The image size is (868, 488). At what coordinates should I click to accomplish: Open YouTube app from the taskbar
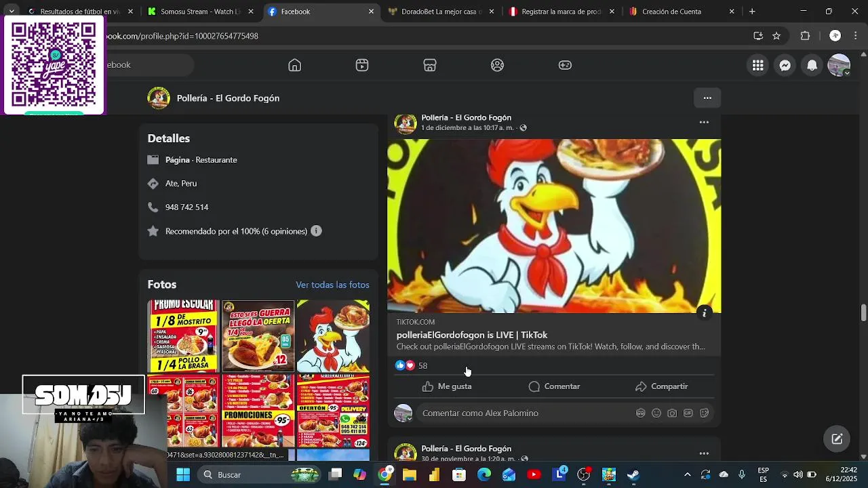point(534,474)
